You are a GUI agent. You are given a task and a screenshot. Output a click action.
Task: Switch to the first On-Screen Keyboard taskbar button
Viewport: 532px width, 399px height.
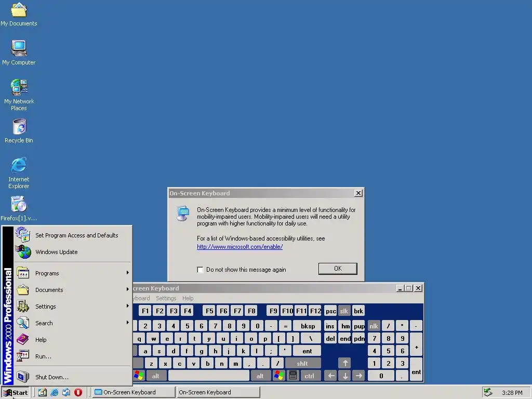[x=134, y=392]
